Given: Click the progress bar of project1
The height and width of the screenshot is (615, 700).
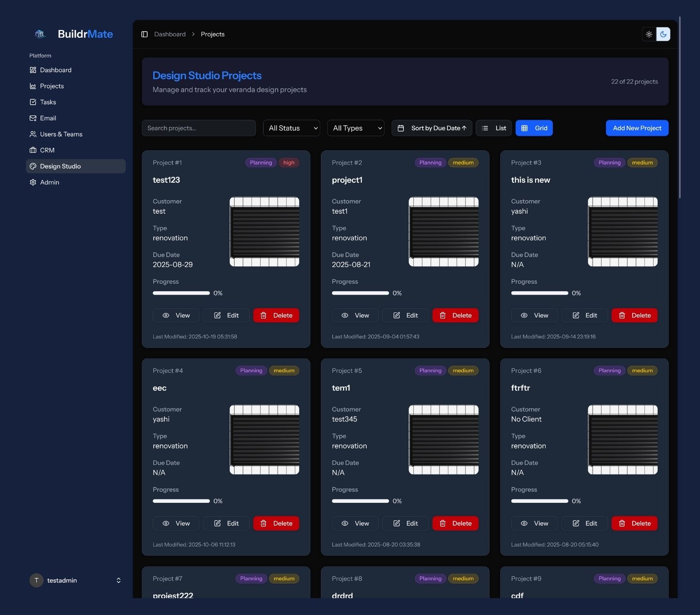Looking at the screenshot, I should (360, 293).
